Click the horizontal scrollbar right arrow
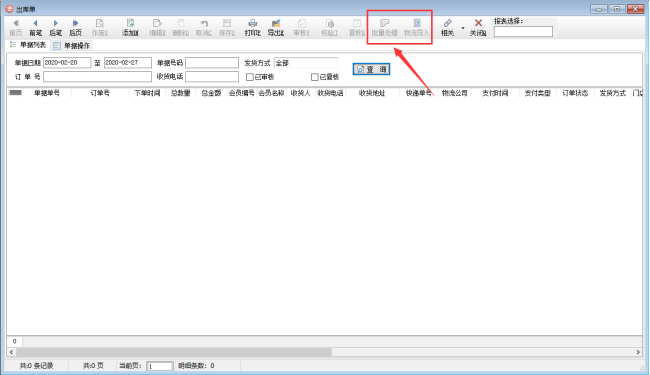The width and height of the screenshot is (650, 375). pos(638,352)
